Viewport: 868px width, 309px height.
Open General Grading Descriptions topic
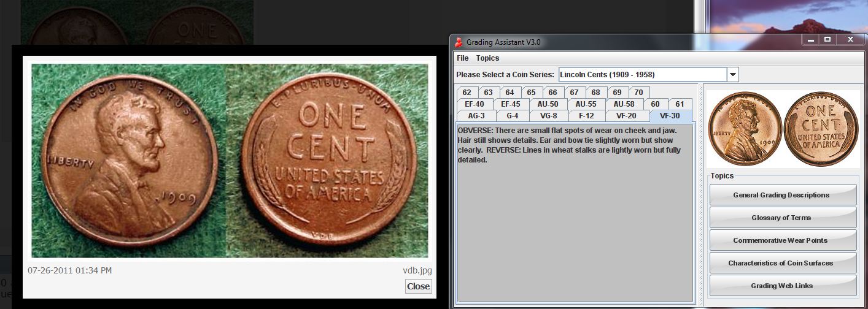tap(782, 195)
